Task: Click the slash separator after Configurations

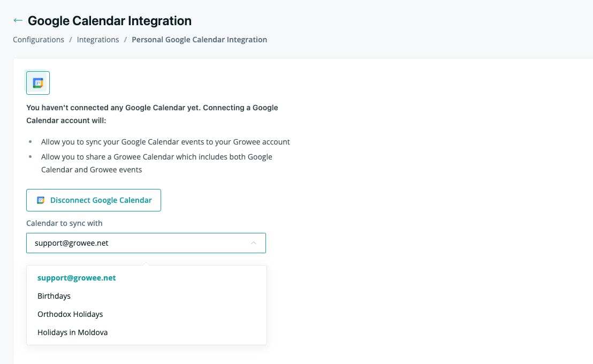Action: click(x=70, y=40)
